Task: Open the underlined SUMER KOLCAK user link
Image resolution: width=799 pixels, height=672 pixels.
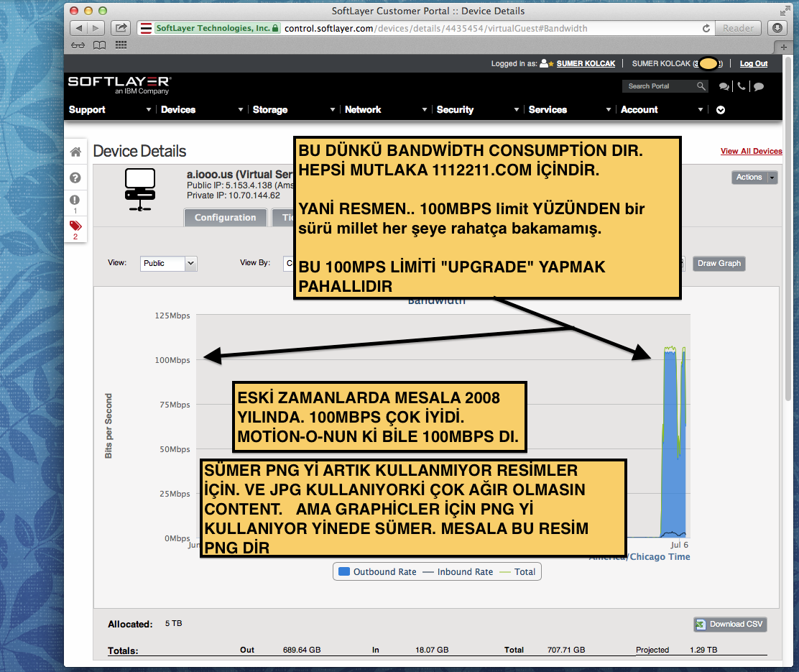Action: coord(586,64)
